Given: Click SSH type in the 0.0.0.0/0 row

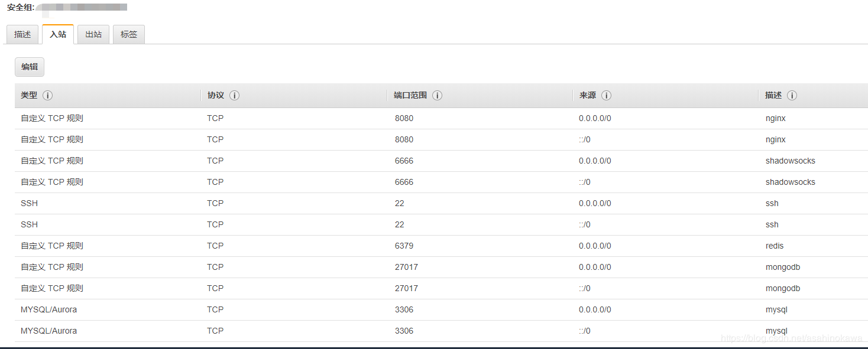Looking at the screenshot, I should pos(29,203).
